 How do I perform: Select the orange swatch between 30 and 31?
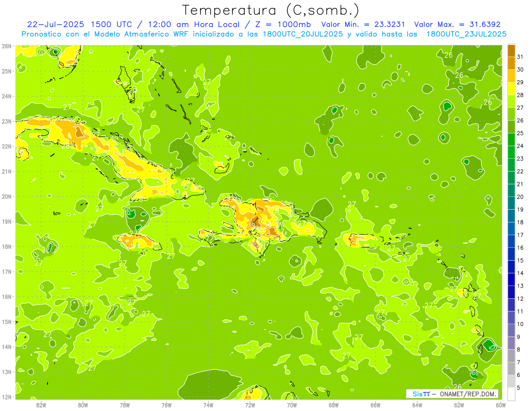(x=511, y=63)
